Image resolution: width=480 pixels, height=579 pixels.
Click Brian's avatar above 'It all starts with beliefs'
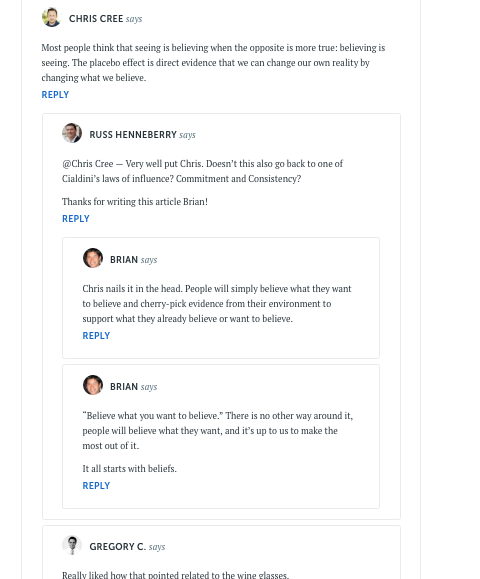(x=93, y=385)
